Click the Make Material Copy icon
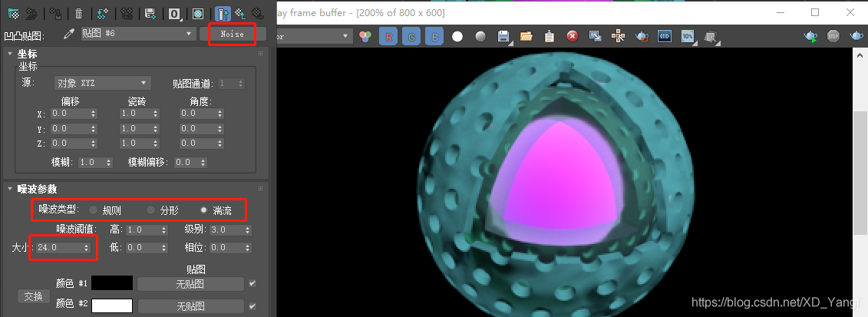The image size is (868, 317). tap(102, 13)
